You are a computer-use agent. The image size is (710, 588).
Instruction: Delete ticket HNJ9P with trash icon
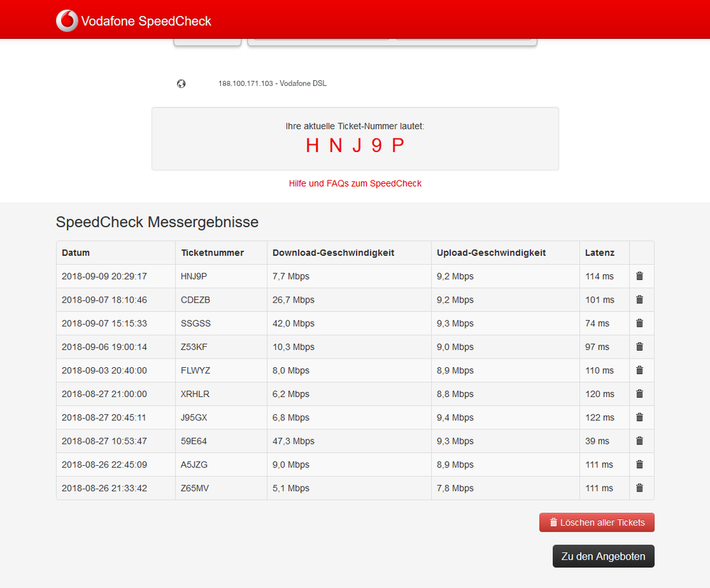tap(640, 276)
